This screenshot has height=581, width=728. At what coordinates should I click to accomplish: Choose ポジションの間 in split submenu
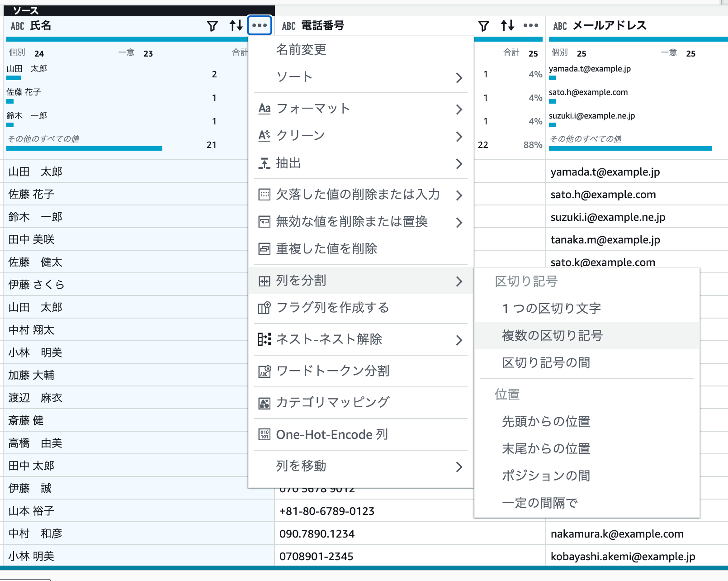(x=587, y=476)
